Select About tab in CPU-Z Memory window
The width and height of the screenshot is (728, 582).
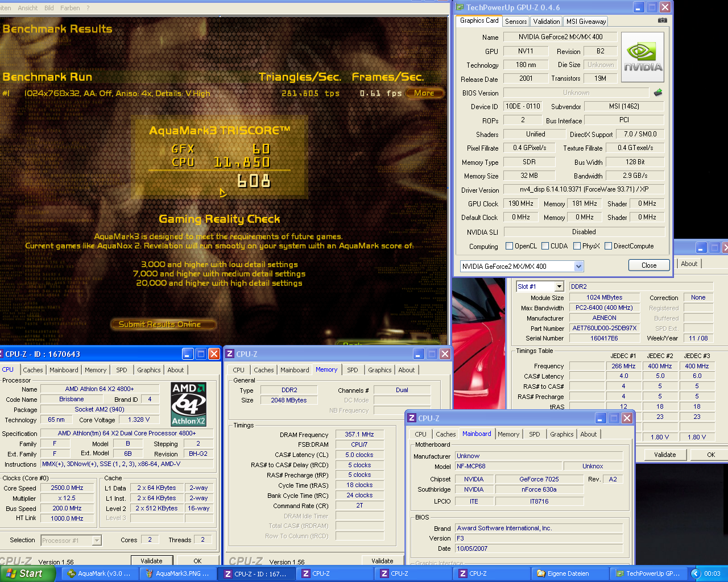tap(407, 370)
